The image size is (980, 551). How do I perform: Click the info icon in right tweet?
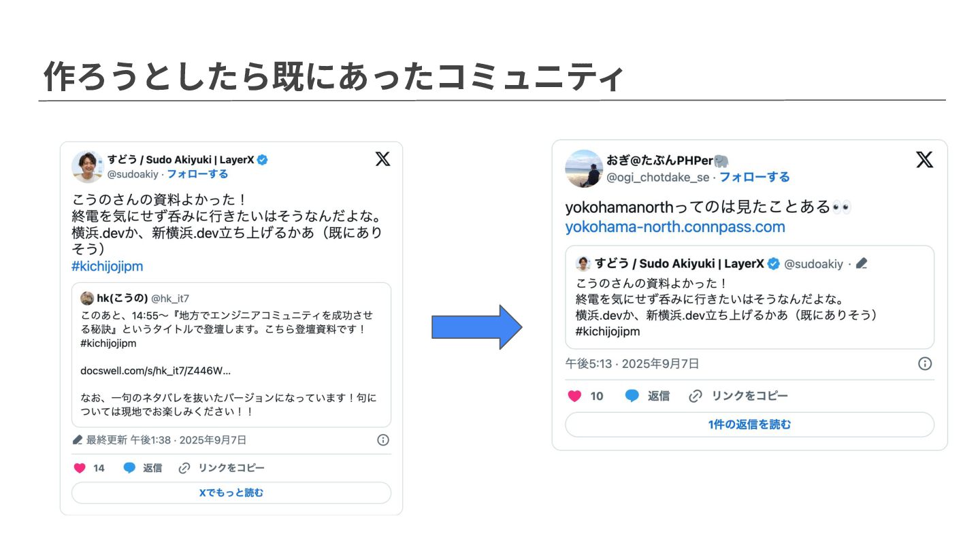click(925, 363)
